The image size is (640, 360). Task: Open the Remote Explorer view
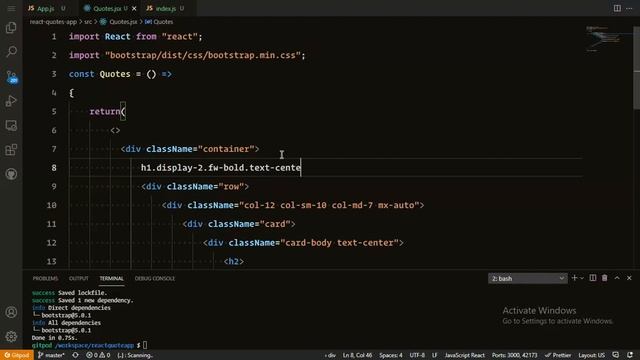click(x=11, y=125)
